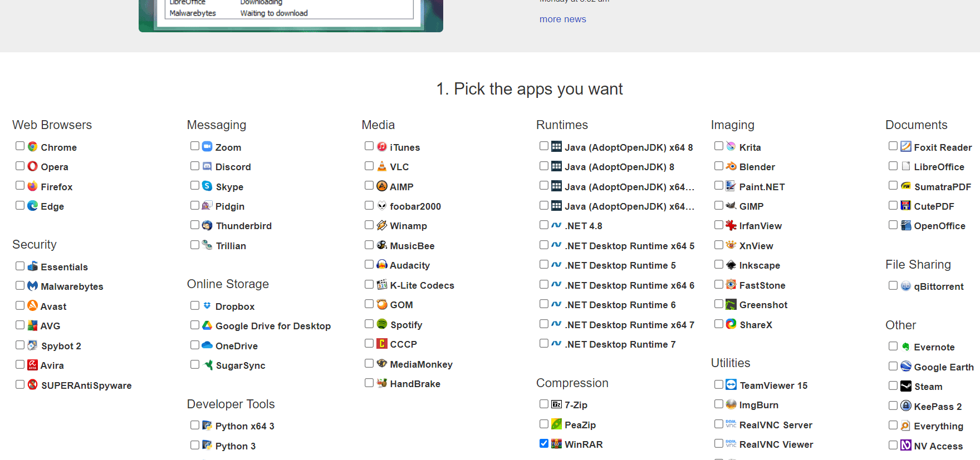Click the Discord icon
The height and width of the screenshot is (460, 980).
click(207, 166)
